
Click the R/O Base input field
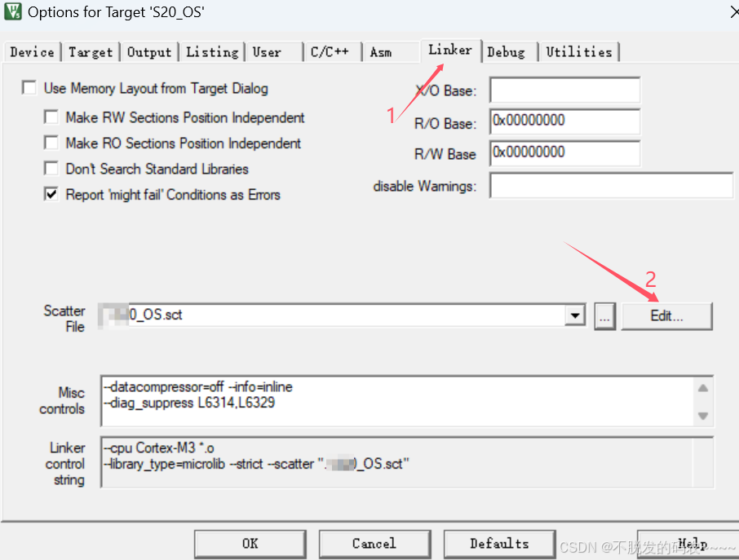point(564,121)
